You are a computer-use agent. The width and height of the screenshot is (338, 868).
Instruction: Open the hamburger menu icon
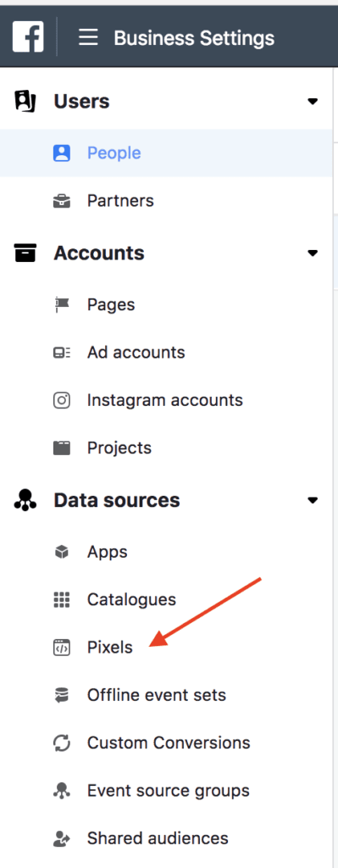(x=88, y=37)
